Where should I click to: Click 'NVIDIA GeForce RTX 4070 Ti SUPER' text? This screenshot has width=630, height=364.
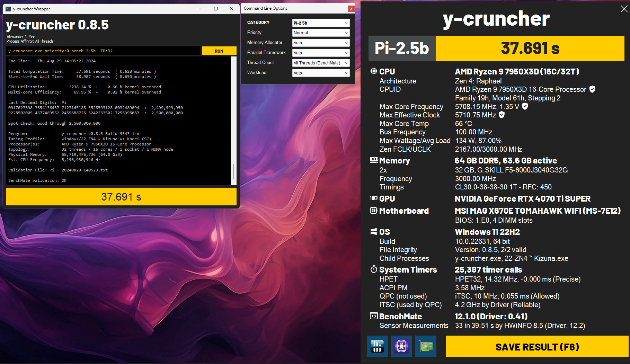(x=523, y=198)
